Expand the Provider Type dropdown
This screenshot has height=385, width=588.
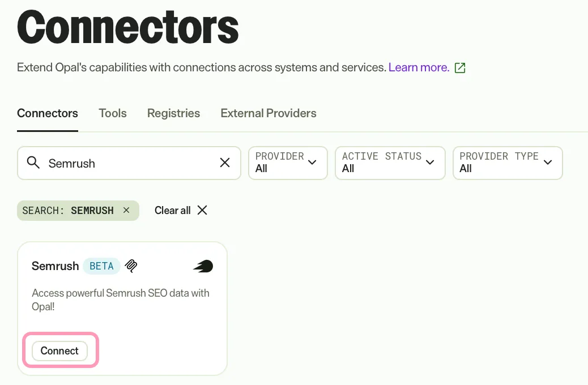click(x=508, y=163)
